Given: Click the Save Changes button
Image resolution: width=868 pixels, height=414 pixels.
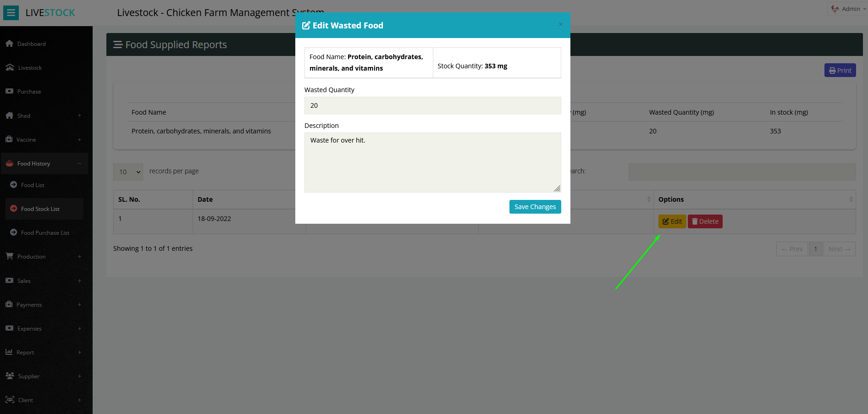Looking at the screenshot, I should pos(535,207).
